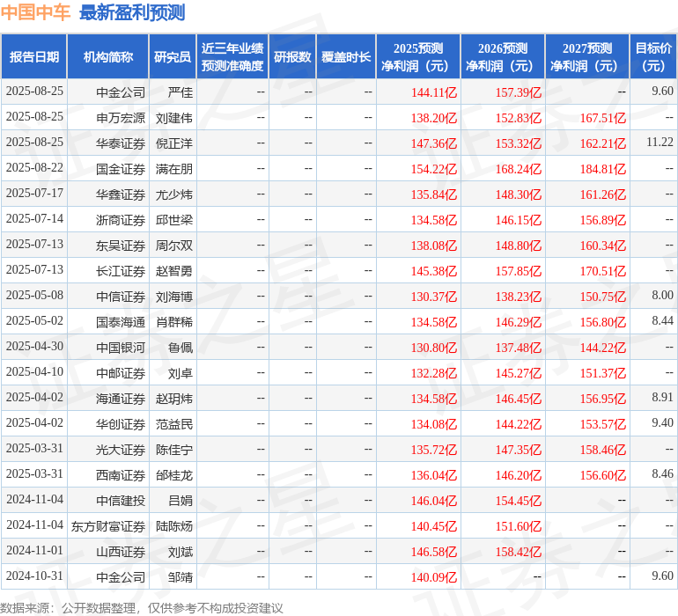
Task: Click researcher name 满在朋
Action: pyautogui.click(x=174, y=169)
